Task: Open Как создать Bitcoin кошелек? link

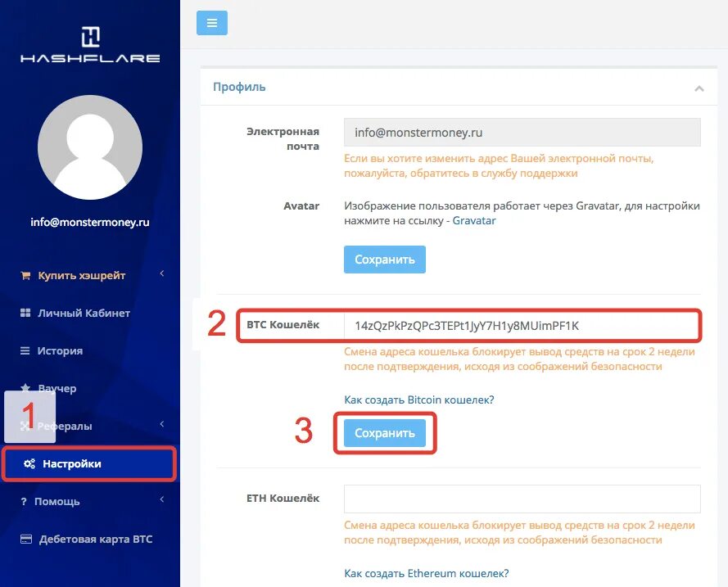Action: coord(418,400)
